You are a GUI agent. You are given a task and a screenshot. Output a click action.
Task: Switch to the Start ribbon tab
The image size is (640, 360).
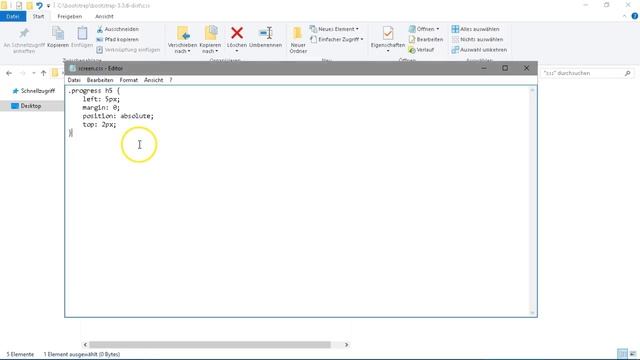(x=38, y=16)
